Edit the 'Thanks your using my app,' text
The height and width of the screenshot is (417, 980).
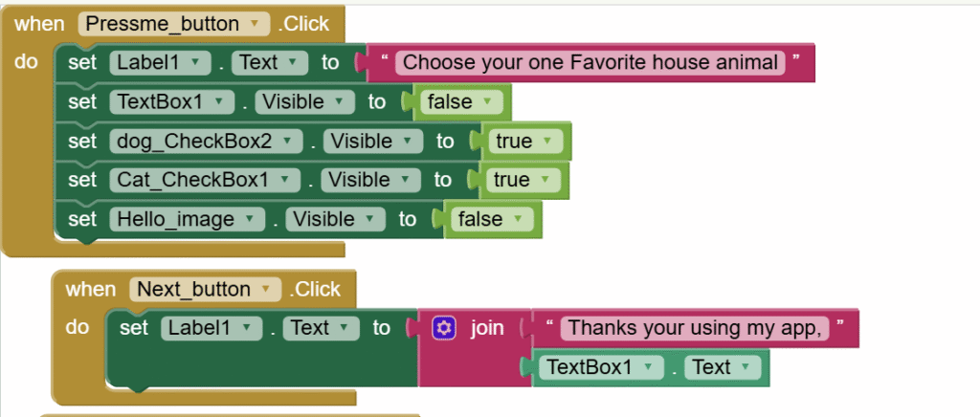tap(695, 328)
